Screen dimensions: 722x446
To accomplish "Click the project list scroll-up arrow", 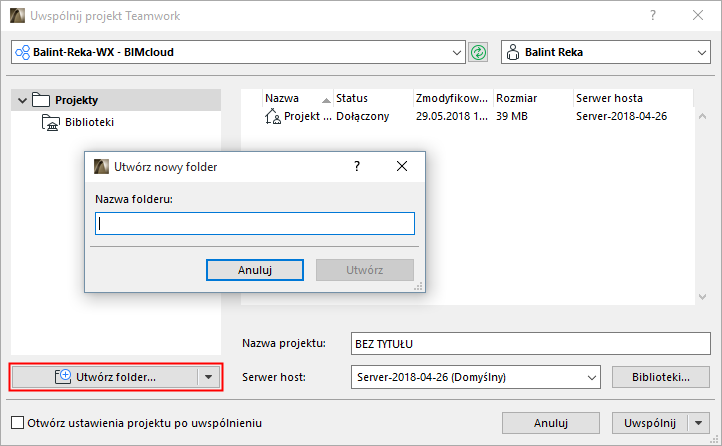I will click(x=702, y=116).
